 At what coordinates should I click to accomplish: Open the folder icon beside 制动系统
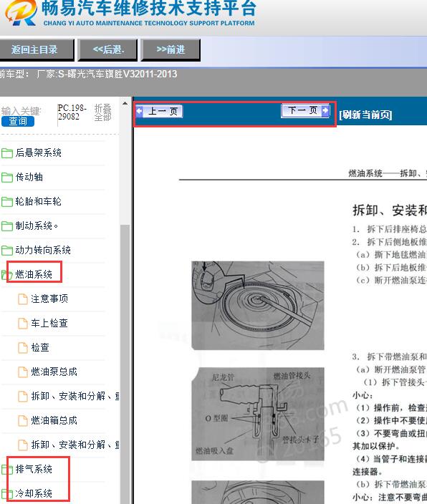[x=6, y=226]
